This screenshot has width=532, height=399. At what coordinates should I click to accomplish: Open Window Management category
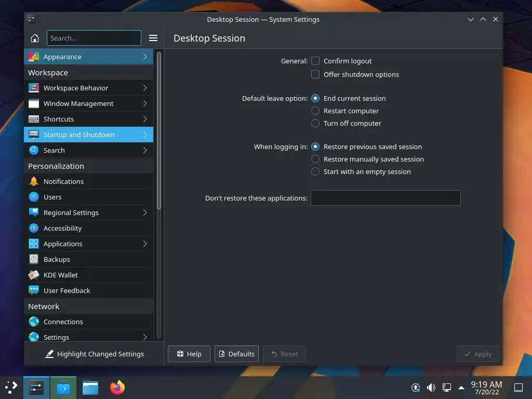click(88, 103)
